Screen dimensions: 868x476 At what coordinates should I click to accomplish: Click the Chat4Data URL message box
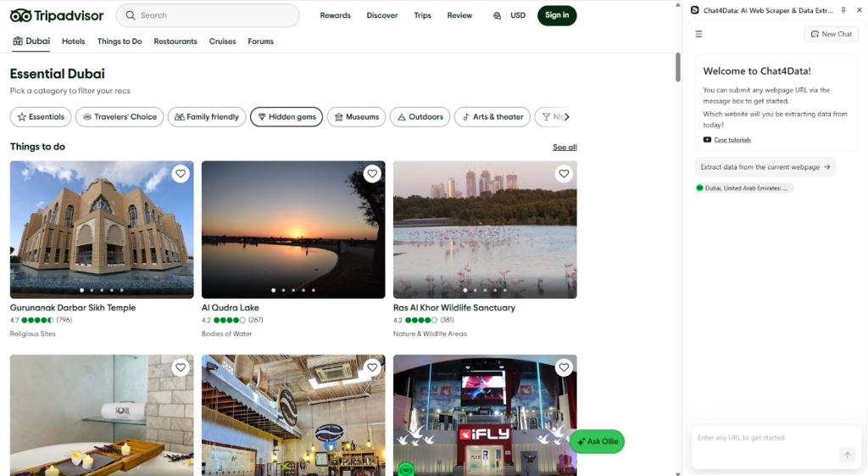tap(776, 447)
